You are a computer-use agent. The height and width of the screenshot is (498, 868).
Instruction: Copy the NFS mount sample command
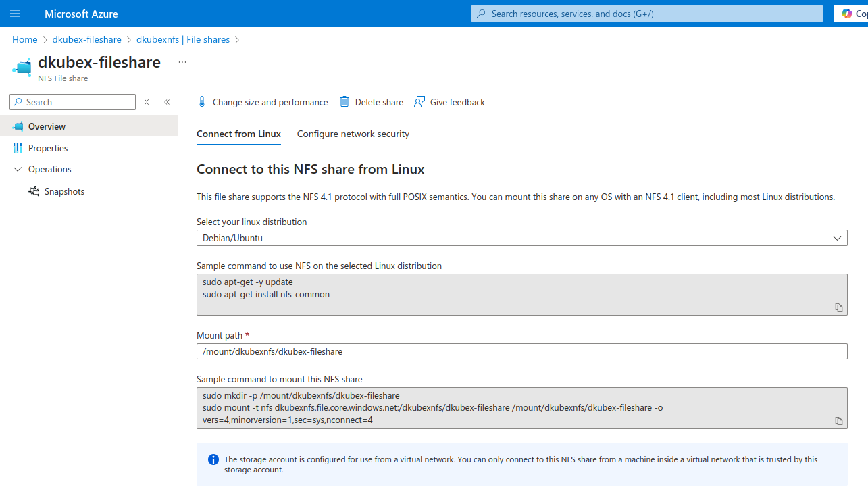coord(838,421)
